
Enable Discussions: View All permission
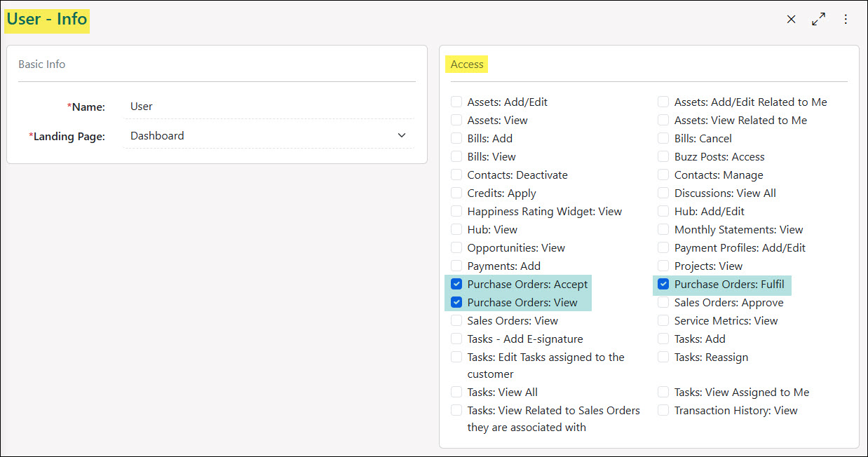click(x=663, y=193)
